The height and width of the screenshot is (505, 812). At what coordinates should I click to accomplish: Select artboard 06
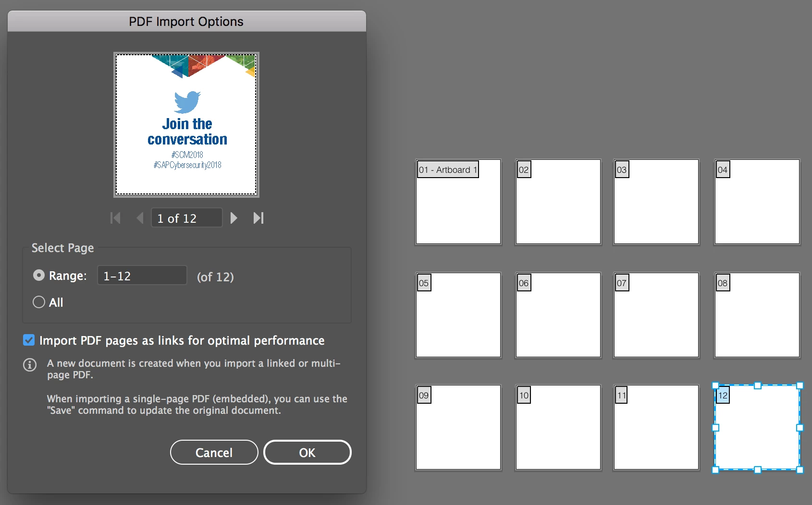tap(558, 315)
